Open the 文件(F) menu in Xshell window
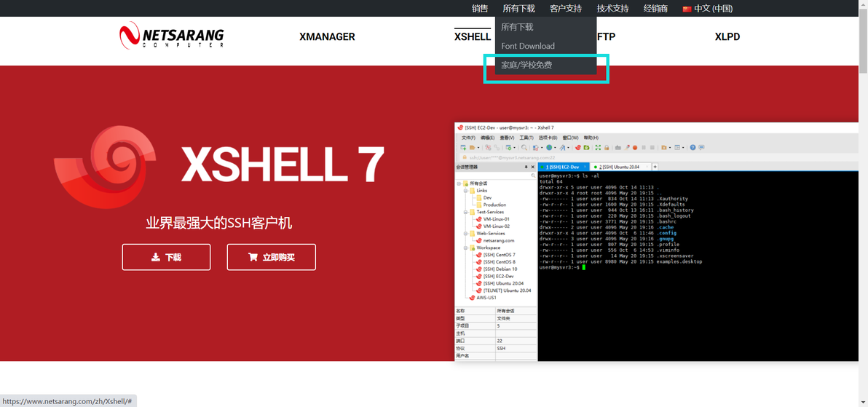Viewport: 868px width, 407px height. point(468,138)
